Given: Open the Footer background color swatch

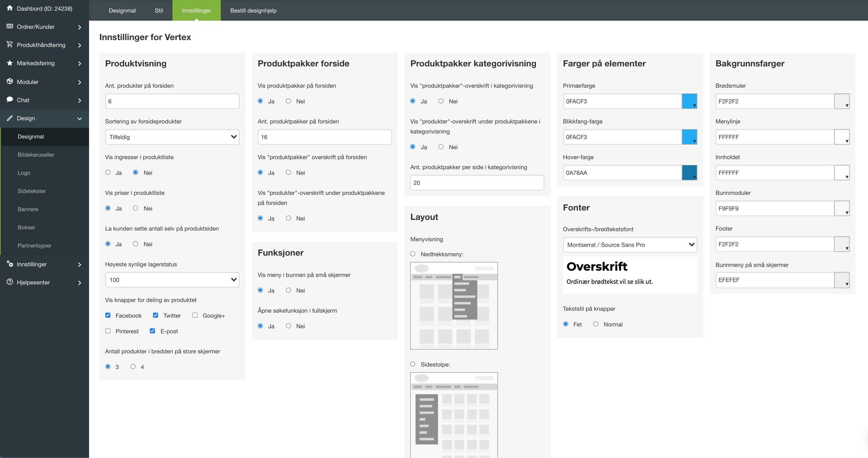Looking at the screenshot, I should [x=842, y=244].
